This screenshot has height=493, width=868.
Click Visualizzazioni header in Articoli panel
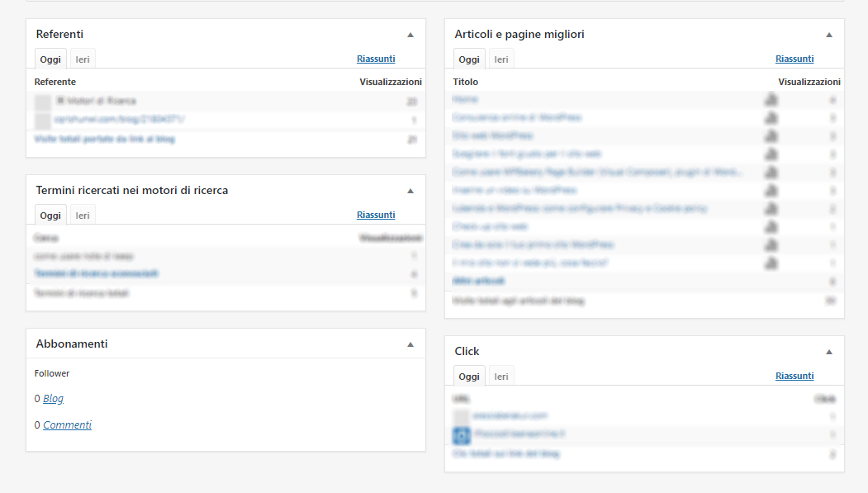click(809, 82)
